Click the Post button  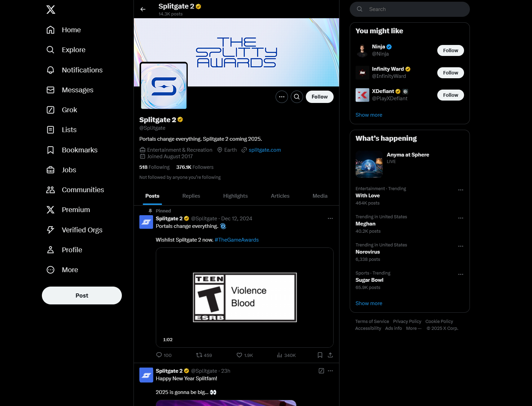[82, 295]
